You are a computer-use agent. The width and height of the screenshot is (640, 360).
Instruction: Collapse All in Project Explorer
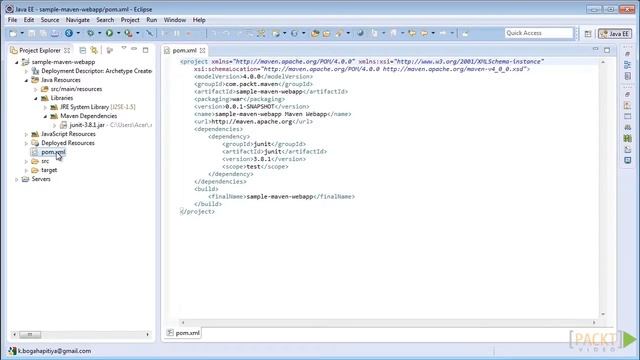[82, 50]
